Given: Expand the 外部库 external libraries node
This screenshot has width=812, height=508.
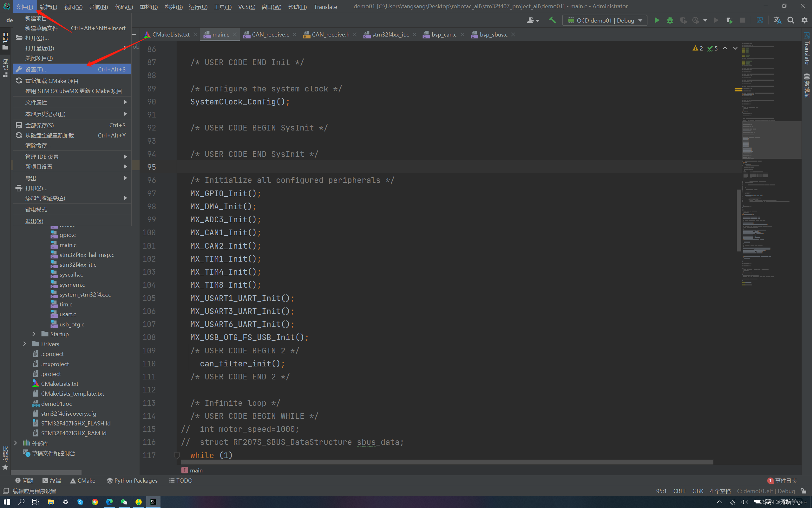Looking at the screenshot, I should [x=16, y=443].
